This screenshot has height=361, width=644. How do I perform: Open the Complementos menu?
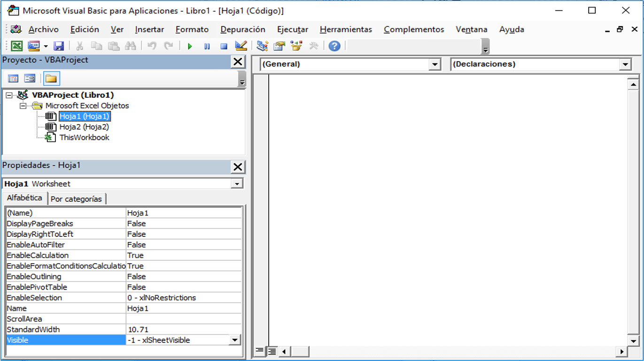[x=414, y=29]
